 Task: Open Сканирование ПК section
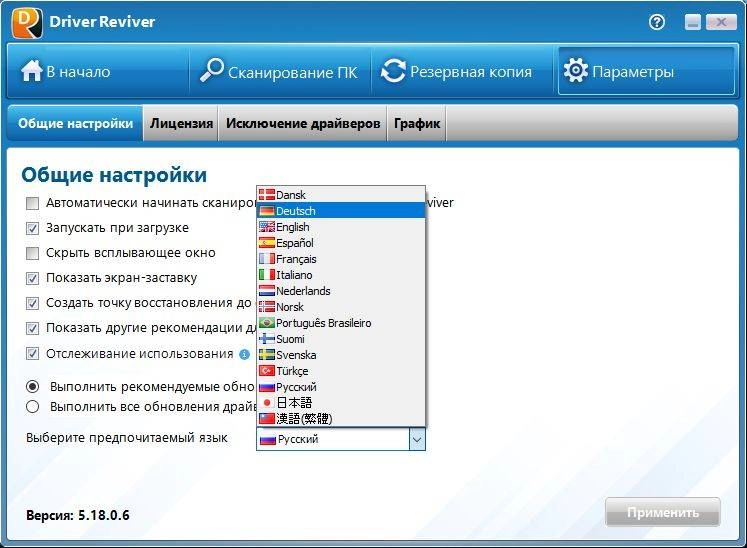click(280, 71)
